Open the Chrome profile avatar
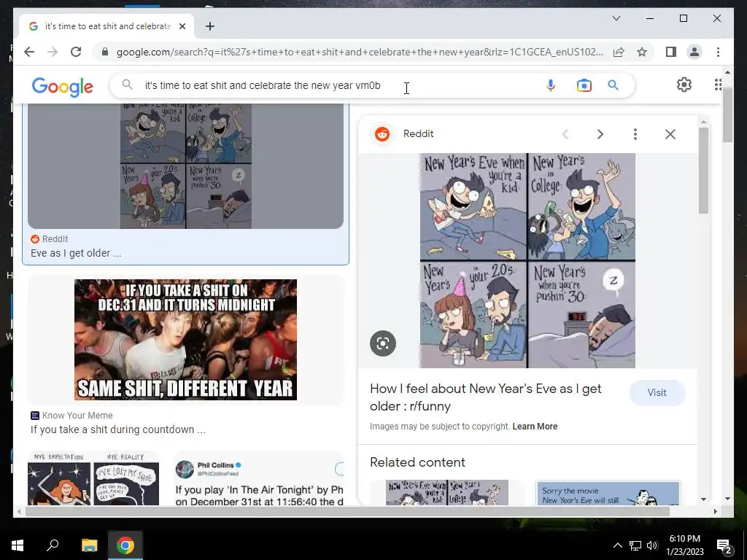747x560 pixels. coord(694,52)
